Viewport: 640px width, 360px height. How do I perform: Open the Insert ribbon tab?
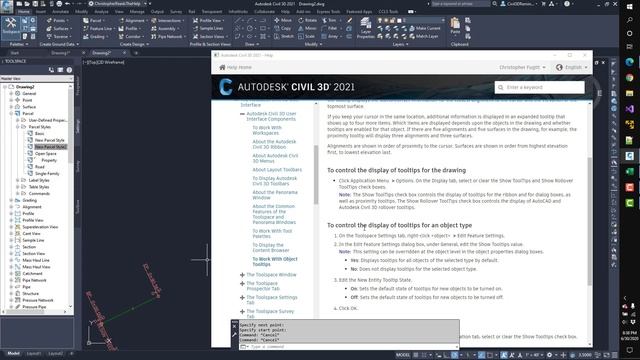41,12
